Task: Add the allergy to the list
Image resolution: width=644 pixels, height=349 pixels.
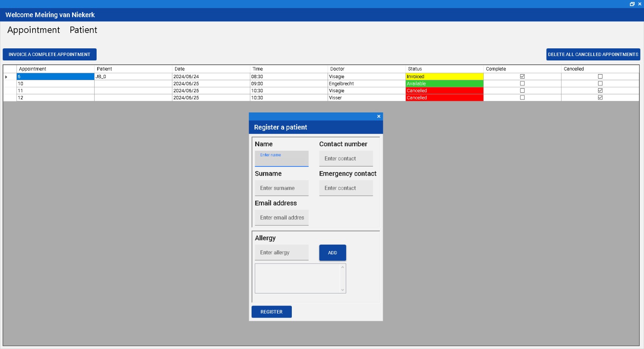Action: [332, 253]
